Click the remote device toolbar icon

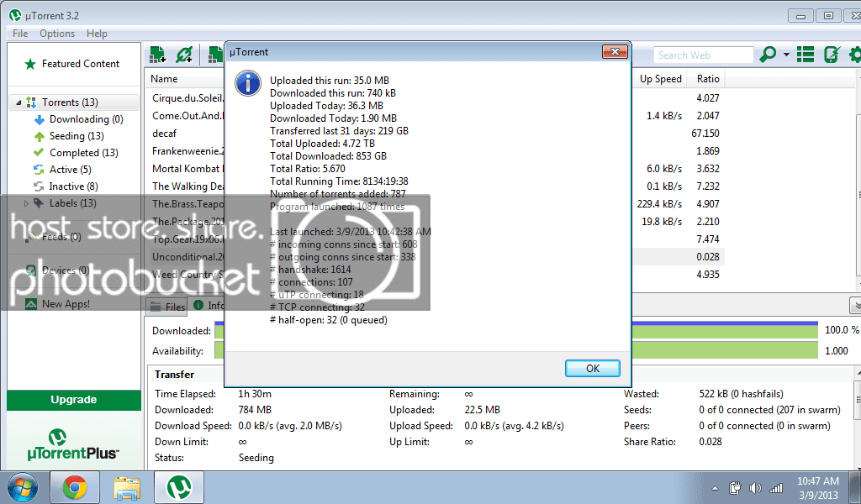tap(832, 55)
